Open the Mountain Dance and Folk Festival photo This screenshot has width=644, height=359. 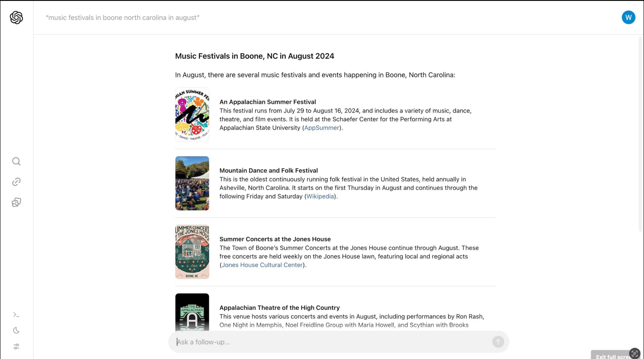pos(192,183)
